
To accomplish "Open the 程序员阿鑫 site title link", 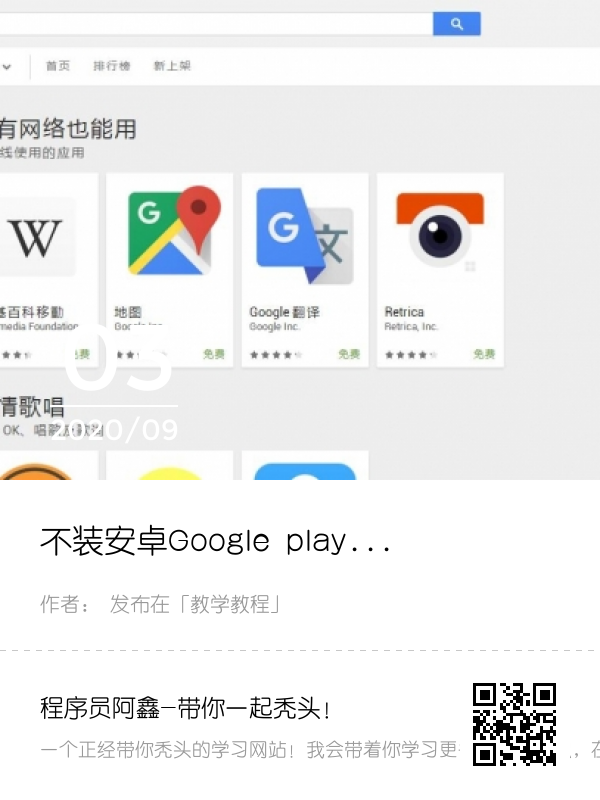I will tap(186, 708).
